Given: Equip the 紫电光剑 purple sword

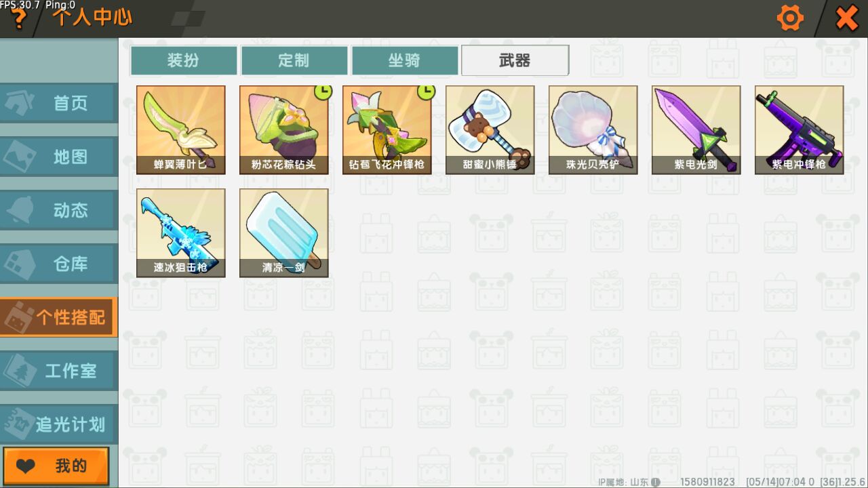Looking at the screenshot, I should [x=696, y=129].
